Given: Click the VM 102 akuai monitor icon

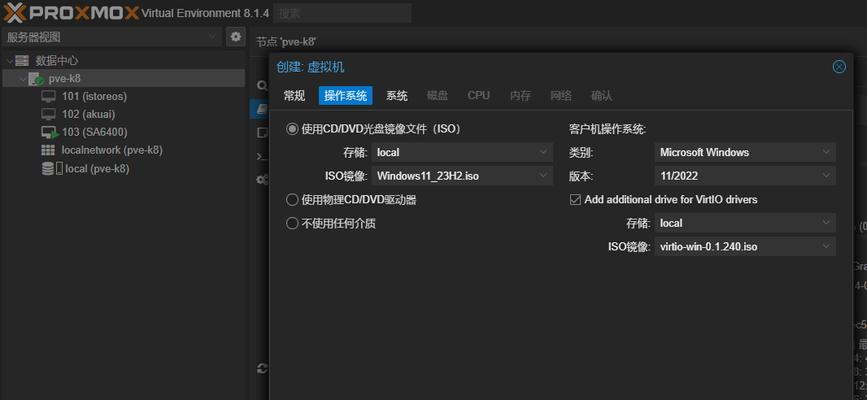Looking at the screenshot, I should coord(49,115).
